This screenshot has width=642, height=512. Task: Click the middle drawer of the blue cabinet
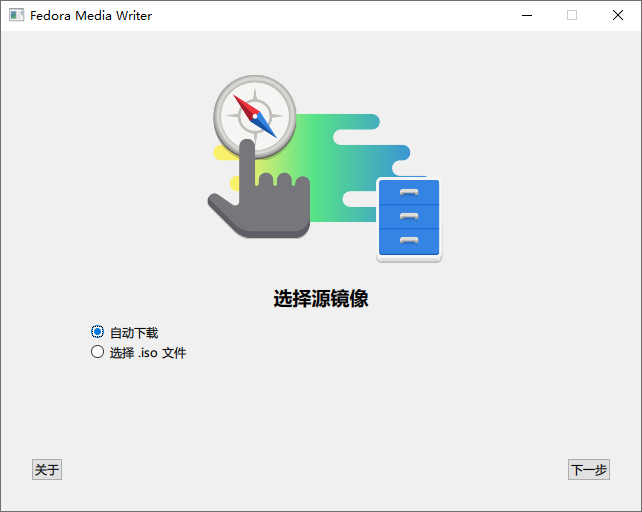(x=408, y=216)
